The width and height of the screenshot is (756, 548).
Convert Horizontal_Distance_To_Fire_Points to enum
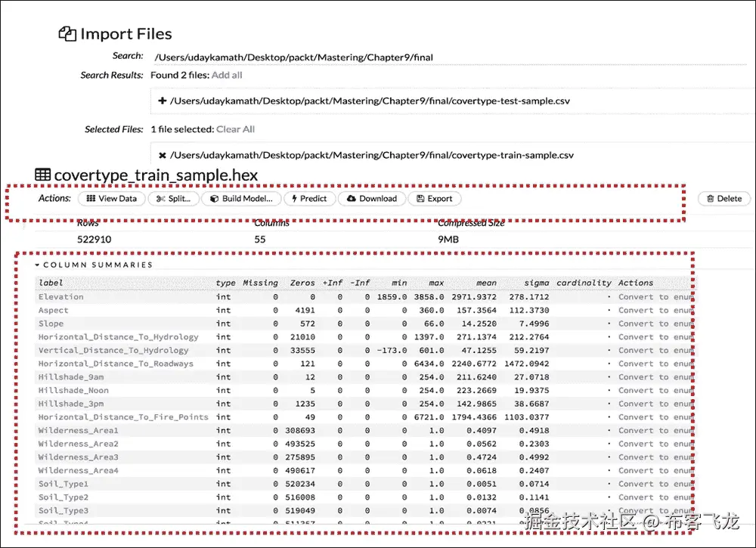655,417
